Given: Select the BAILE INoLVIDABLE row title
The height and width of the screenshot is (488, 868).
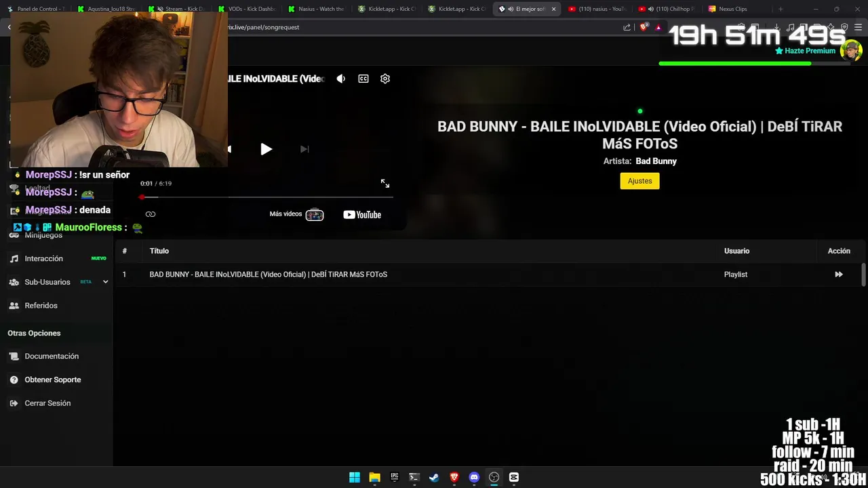Looking at the screenshot, I should pyautogui.click(x=269, y=274).
